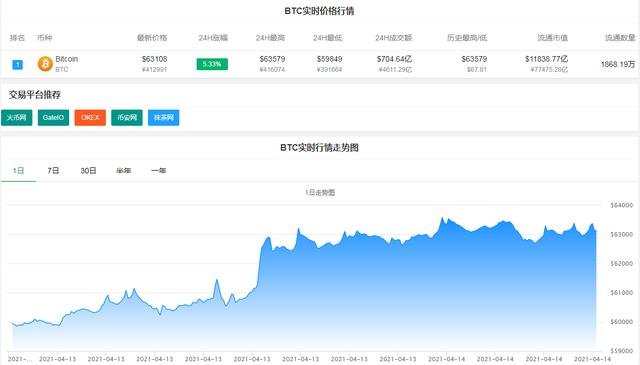Switch to the 30日 chart tab
The height and width of the screenshot is (365, 640).
(x=89, y=171)
